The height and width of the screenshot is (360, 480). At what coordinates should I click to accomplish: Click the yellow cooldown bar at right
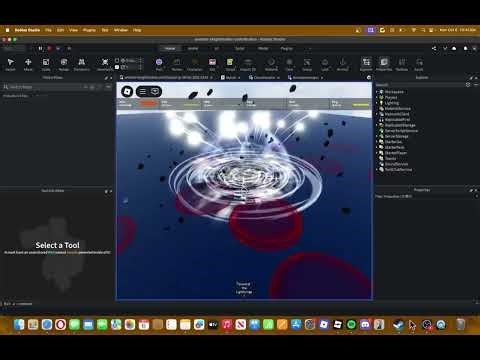pyautogui.click(x=361, y=105)
